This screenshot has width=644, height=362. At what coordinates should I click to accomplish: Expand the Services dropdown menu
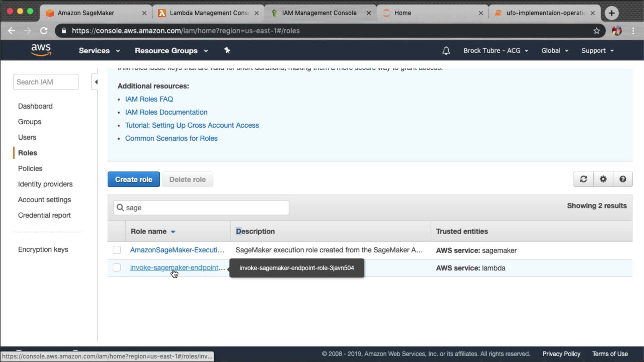(x=99, y=51)
